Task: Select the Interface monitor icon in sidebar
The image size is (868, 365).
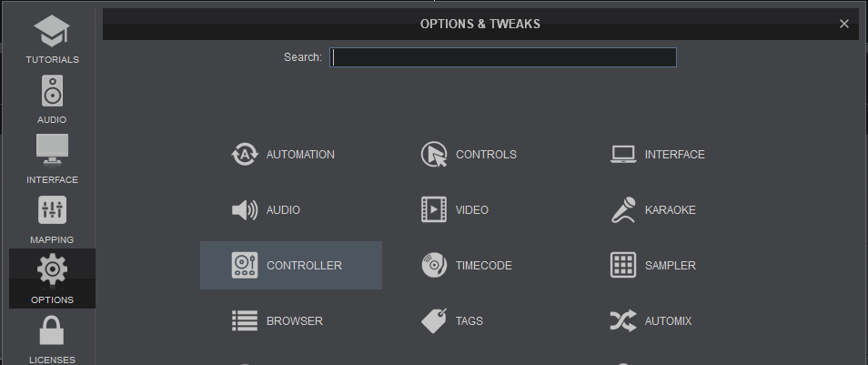Action: pyautogui.click(x=52, y=149)
